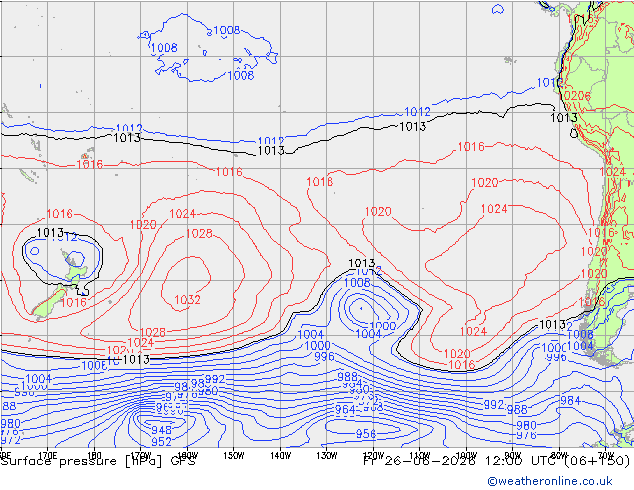Click the 0206 label over South America
634x490 pixels.
coord(577,96)
